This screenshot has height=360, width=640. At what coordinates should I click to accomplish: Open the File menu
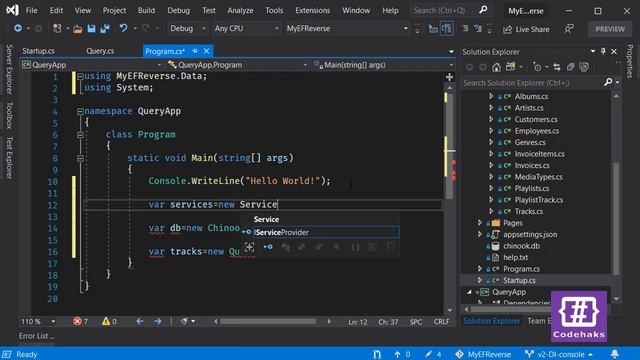(31, 10)
